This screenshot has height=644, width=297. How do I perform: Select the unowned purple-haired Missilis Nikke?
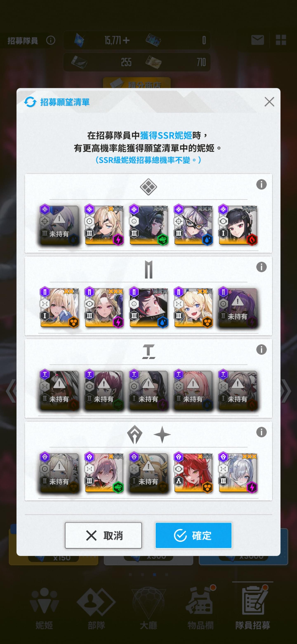coord(238,308)
